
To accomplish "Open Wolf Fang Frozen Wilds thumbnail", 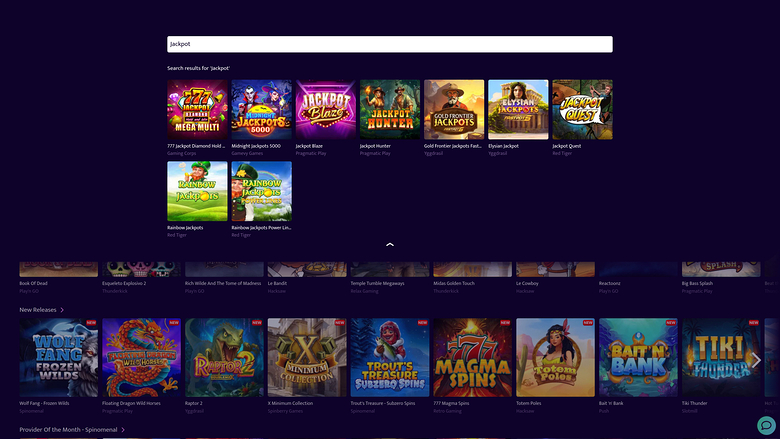I will [59, 357].
